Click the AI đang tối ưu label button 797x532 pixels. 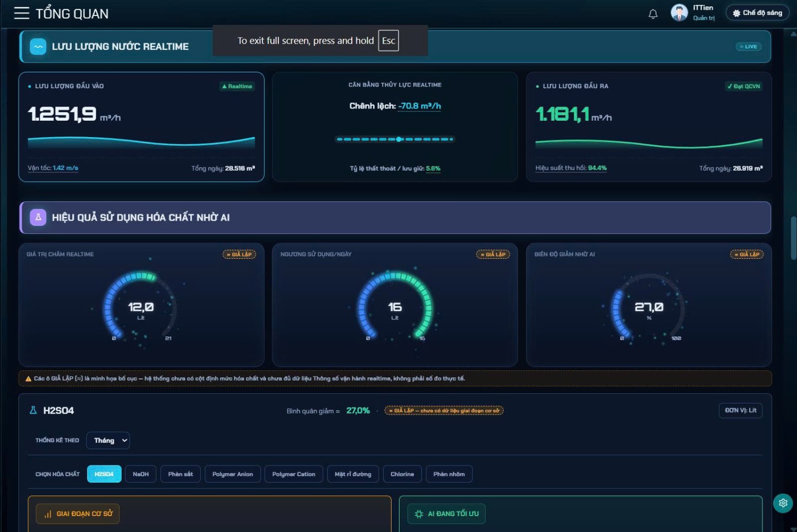coord(446,514)
